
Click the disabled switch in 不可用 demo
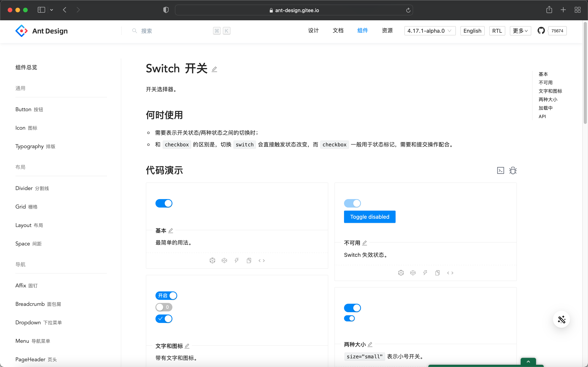(352, 203)
